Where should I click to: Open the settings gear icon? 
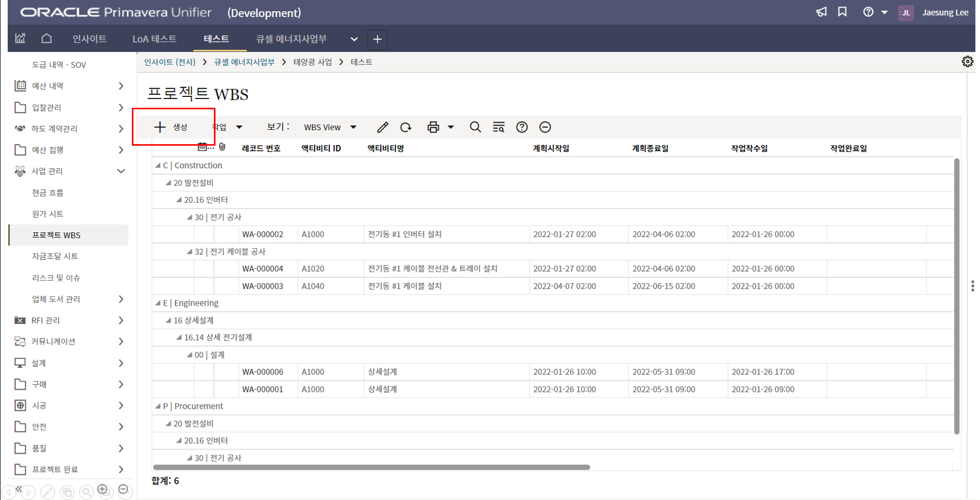[x=967, y=62]
